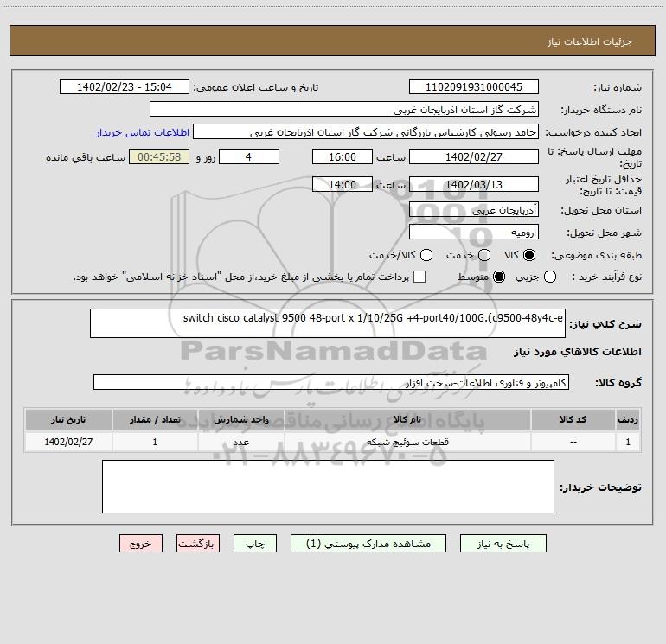Choose the جزیی purchase type

(549, 277)
